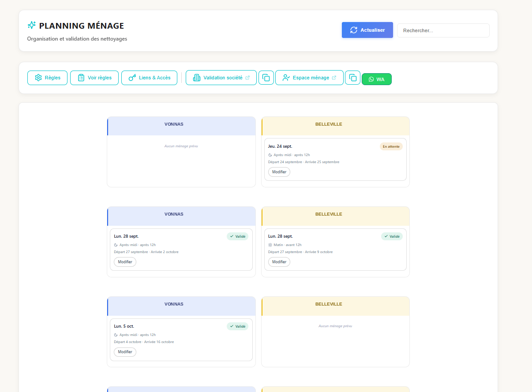Click moon icon on Vonnas Lun. 5 oct. card
The width and height of the screenshot is (532, 392).
click(116, 335)
